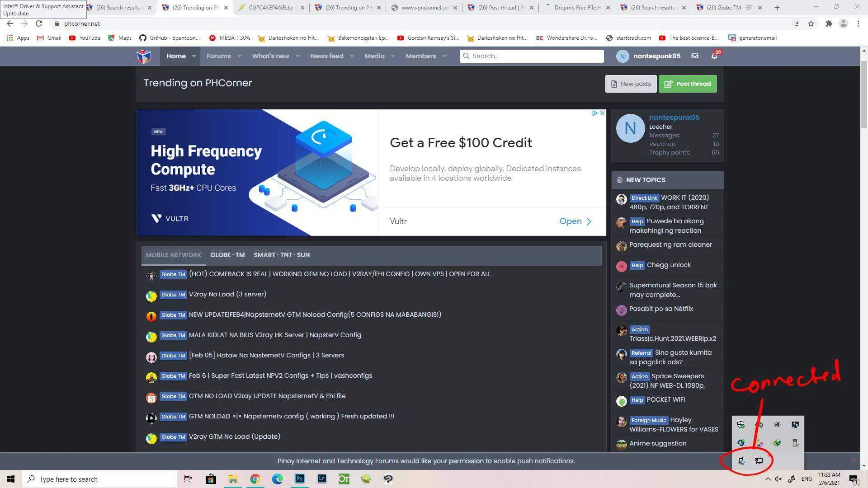
Task: Open the Chegg unlock topic
Action: click(669, 265)
